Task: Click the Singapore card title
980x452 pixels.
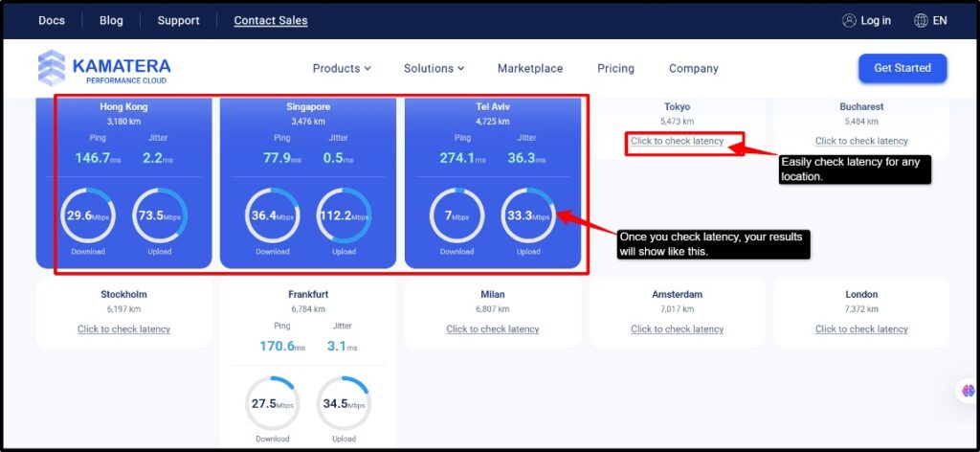Action: [x=308, y=107]
